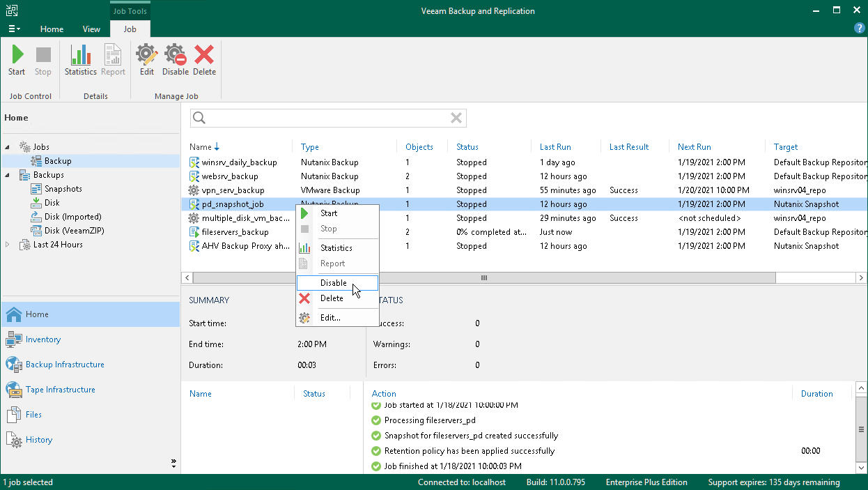Screen dimensions: 868x490
Task: Open Snapshots under Backups
Action: tap(63, 189)
